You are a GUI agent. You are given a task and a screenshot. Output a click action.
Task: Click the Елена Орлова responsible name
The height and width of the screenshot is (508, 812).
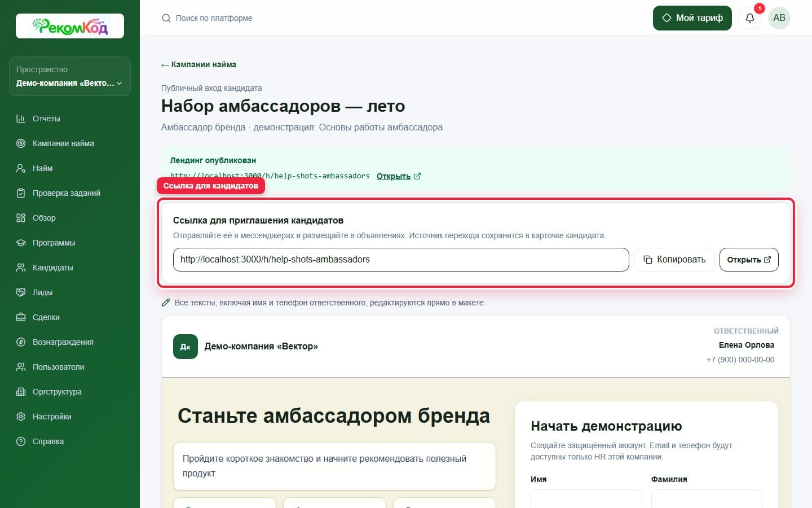[747, 345]
